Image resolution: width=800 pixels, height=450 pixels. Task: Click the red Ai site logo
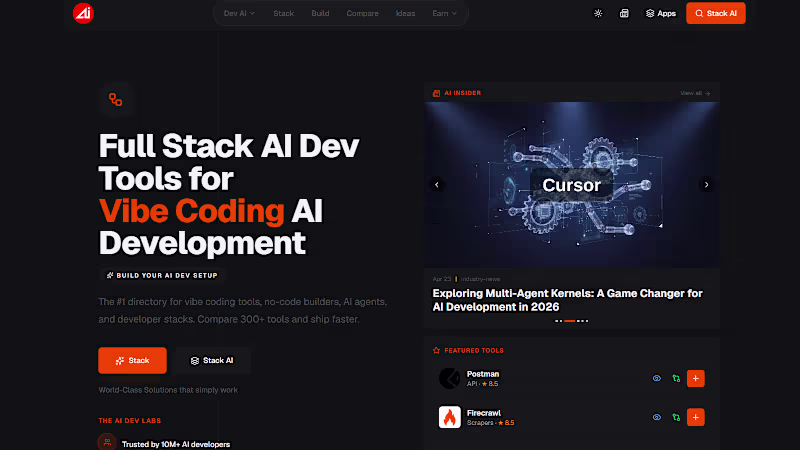[x=83, y=13]
